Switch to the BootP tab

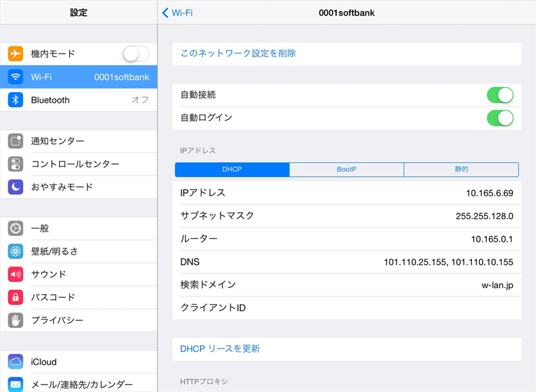point(346,169)
